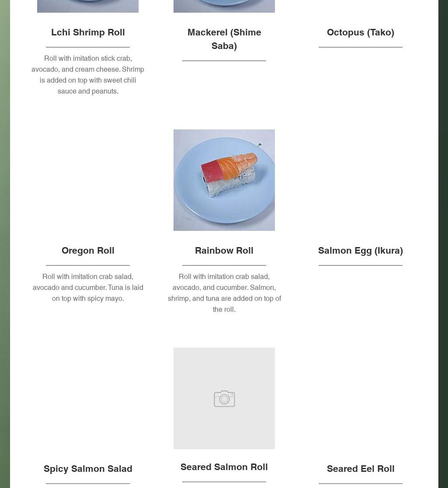Open the Lchi Shrimp Roll plate photo
The width and height of the screenshot is (448, 488).
[88, 6]
